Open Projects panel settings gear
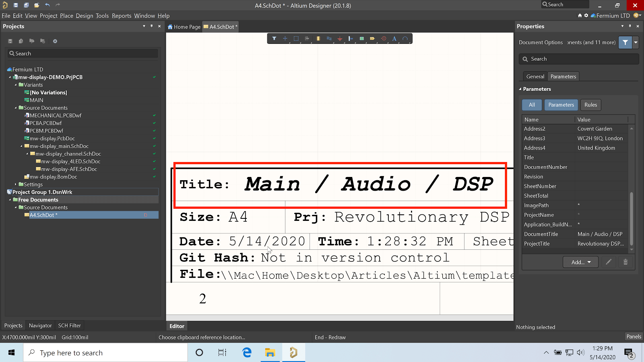Image resolution: width=644 pixels, height=362 pixels. pyautogui.click(x=55, y=41)
